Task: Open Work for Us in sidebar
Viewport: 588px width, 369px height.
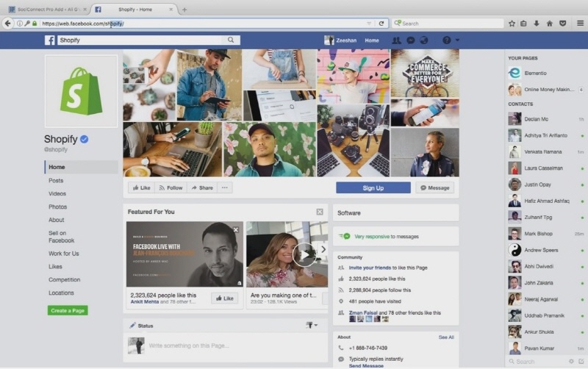Action: click(64, 254)
